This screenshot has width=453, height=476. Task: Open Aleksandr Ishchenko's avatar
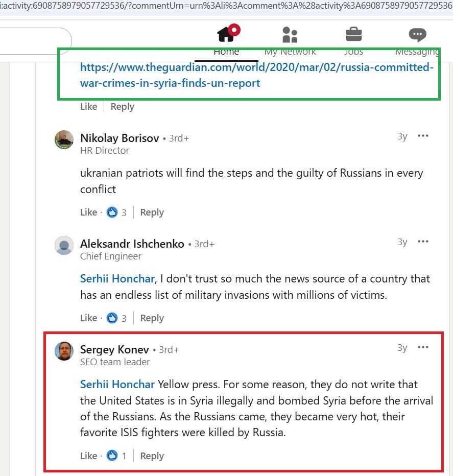(x=64, y=246)
